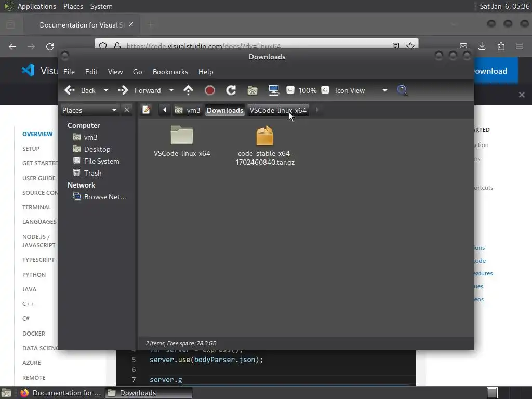The width and height of the screenshot is (532, 399).
Task: Click the blue Download button on VS Code site
Action: [496, 71]
